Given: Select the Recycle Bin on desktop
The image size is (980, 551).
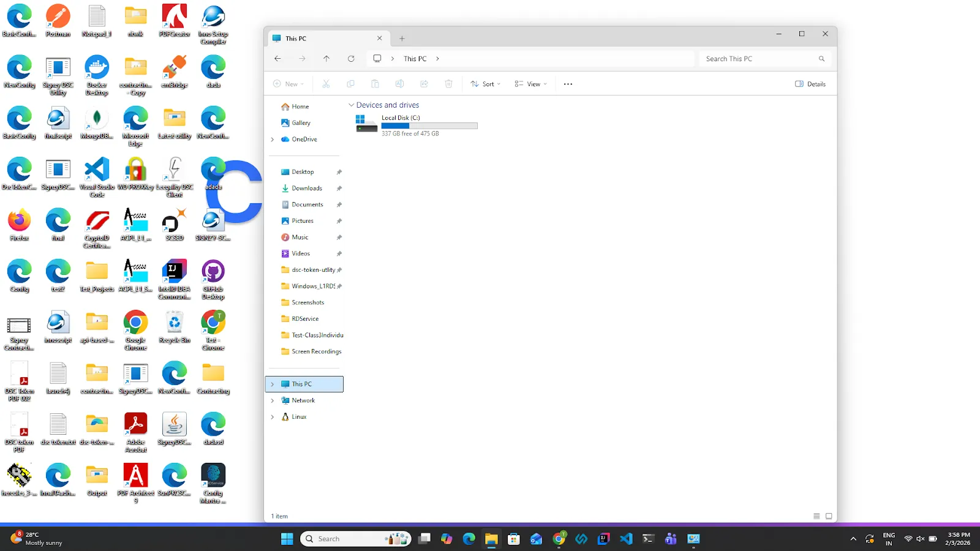Looking at the screenshot, I should tap(175, 328).
